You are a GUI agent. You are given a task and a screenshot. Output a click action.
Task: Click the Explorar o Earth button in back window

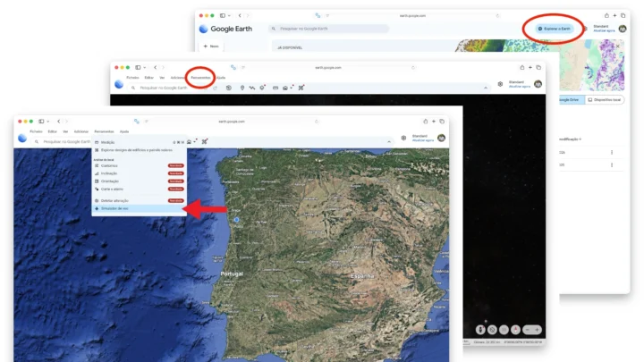tap(555, 29)
